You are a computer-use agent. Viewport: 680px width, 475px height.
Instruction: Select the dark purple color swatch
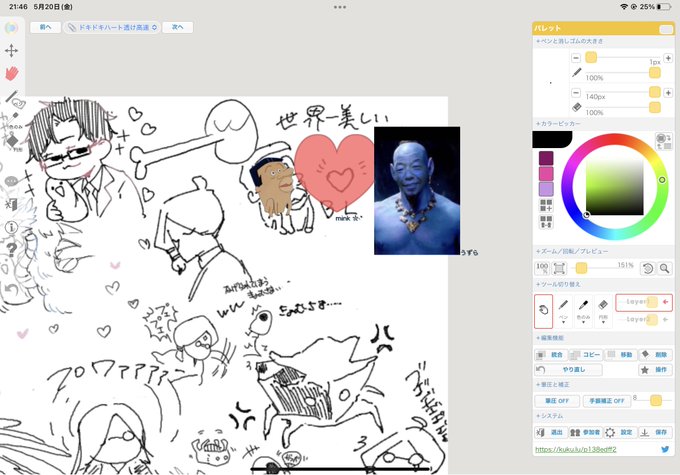(x=546, y=158)
